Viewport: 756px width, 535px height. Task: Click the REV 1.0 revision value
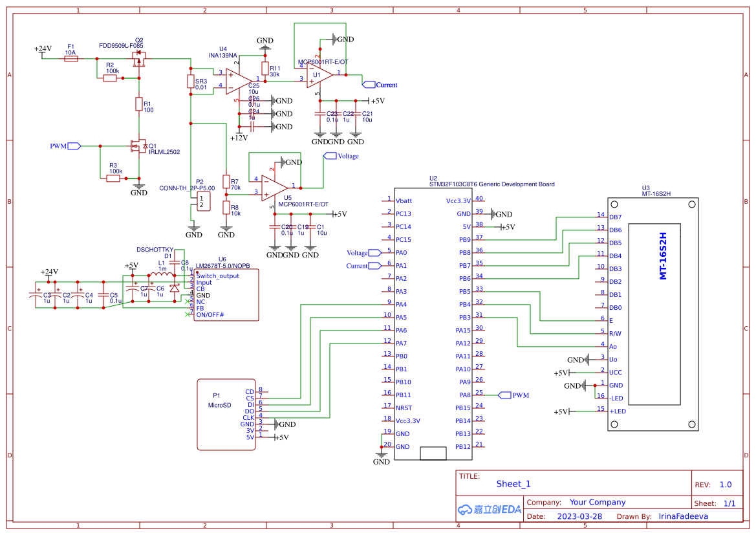pyautogui.click(x=727, y=484)
